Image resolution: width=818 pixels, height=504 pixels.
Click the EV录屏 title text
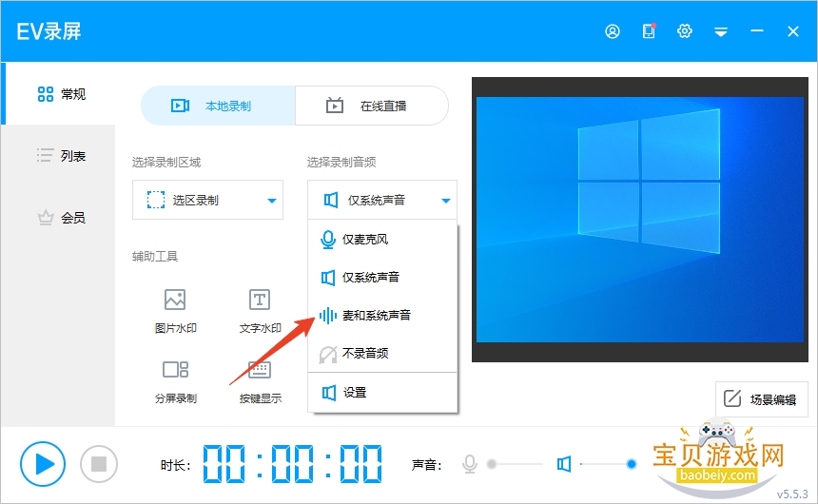[49, 31]
